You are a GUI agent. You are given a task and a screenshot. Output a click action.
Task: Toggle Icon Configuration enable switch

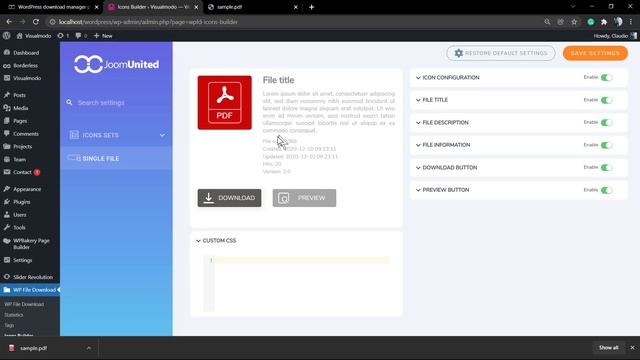607,78
